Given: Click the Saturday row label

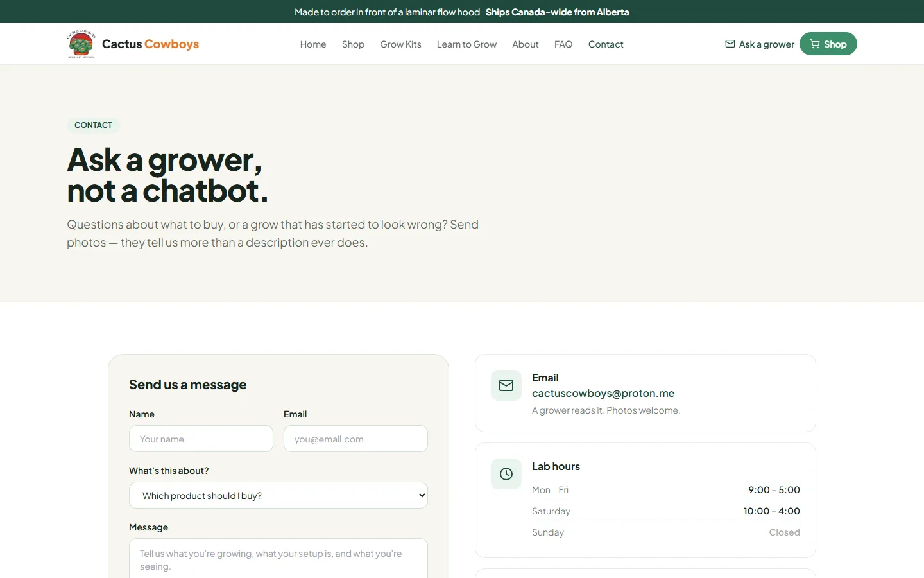Looking at the screenshot, I should (x=551, y=511).
